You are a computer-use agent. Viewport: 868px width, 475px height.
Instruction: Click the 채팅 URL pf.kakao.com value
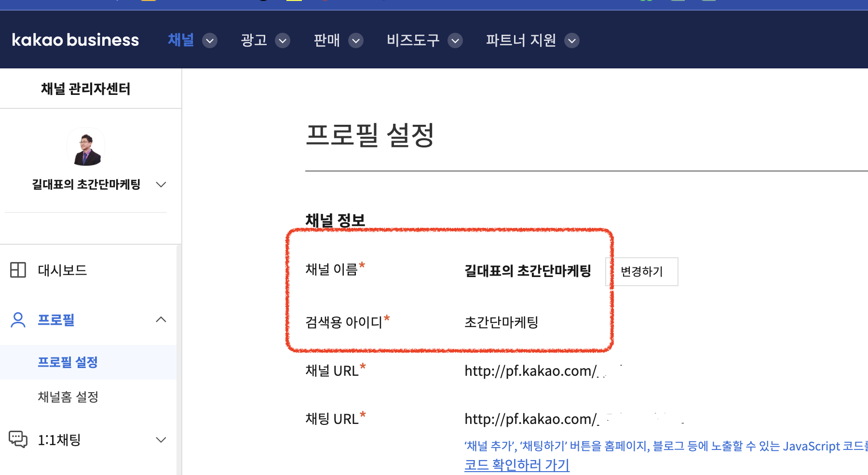tap(532, 419)
